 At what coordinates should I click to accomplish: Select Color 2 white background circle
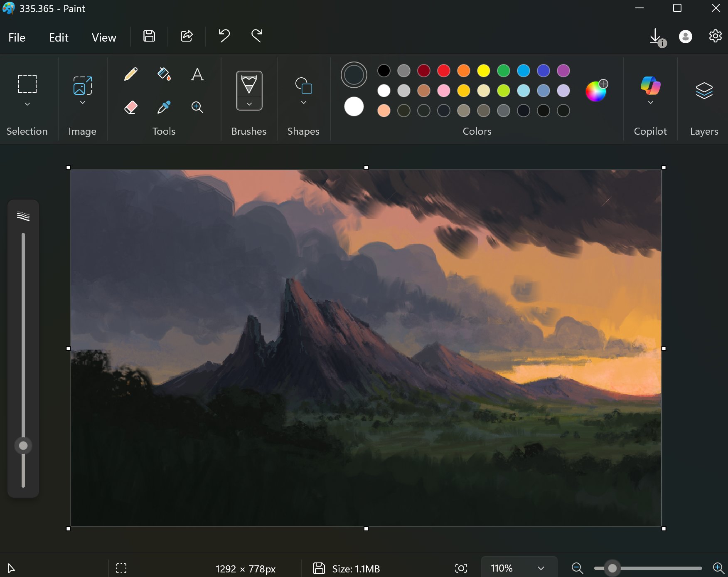[354, 107]
